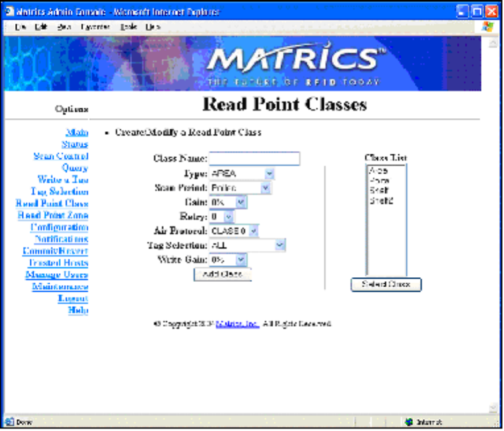Minimize the Internet Explorer window
Image resolution: width=504 pixels, height=431 pixels.
click(462, 12)
